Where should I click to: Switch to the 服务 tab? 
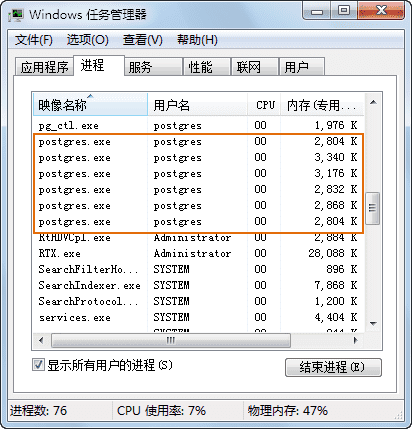point(153,67)
